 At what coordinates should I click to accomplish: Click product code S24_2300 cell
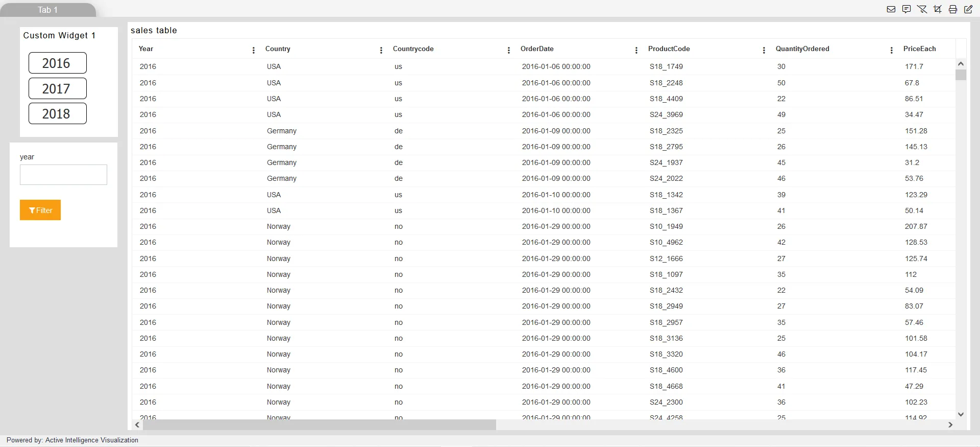tap(666, 402)
